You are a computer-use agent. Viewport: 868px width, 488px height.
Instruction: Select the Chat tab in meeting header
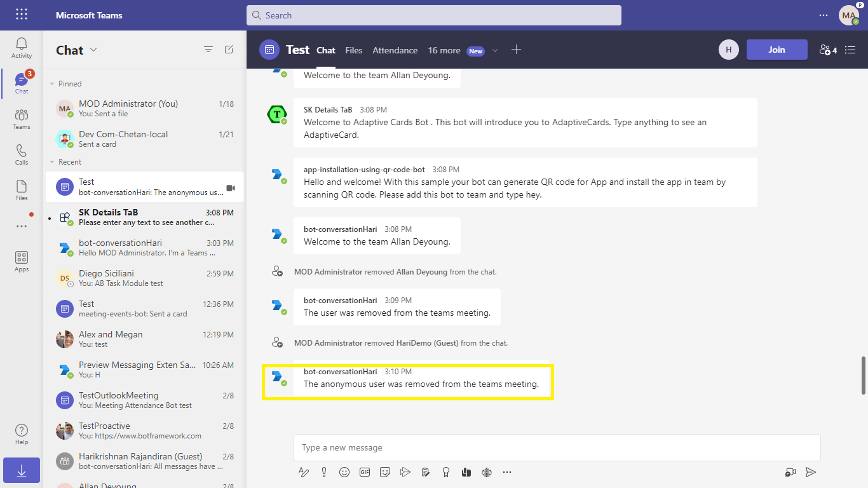(326, 50)
